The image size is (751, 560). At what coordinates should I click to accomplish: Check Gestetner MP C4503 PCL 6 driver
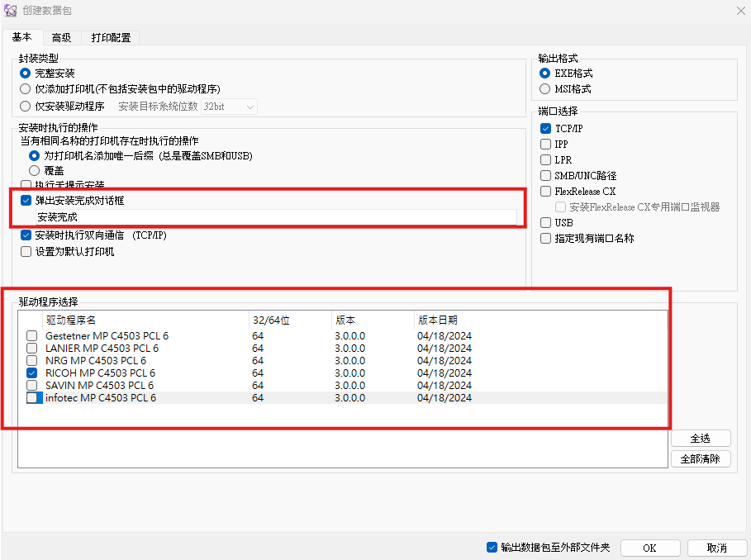32,336
